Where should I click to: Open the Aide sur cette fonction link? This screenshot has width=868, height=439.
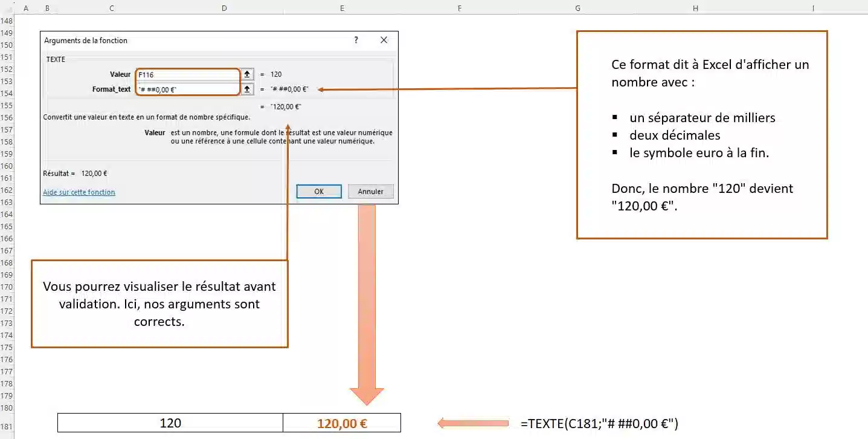tap(79, 192)
